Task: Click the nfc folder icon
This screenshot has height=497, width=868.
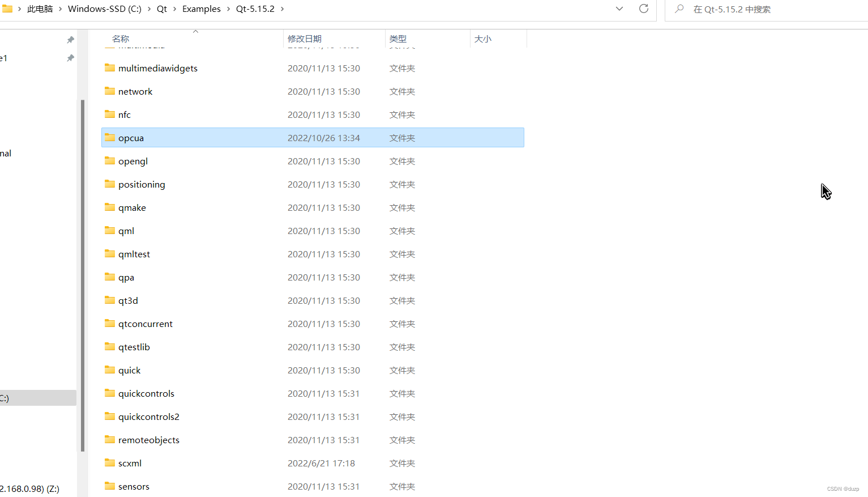Action: click(x=110, y=114)
